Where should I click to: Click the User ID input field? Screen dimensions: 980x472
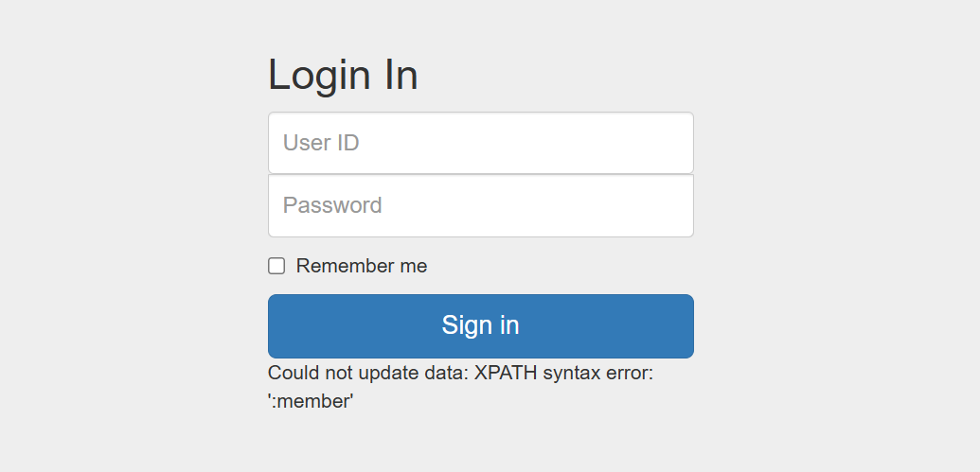point(481,143)
